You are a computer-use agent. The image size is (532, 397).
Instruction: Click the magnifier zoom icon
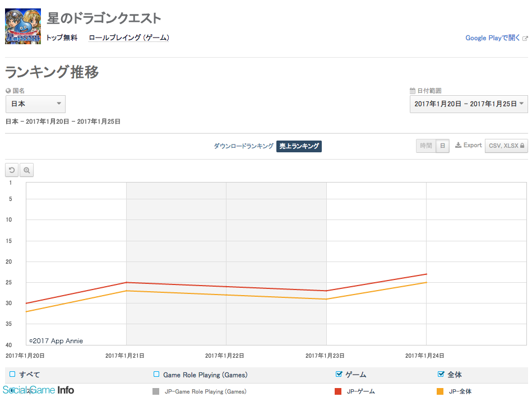point(27,170)
